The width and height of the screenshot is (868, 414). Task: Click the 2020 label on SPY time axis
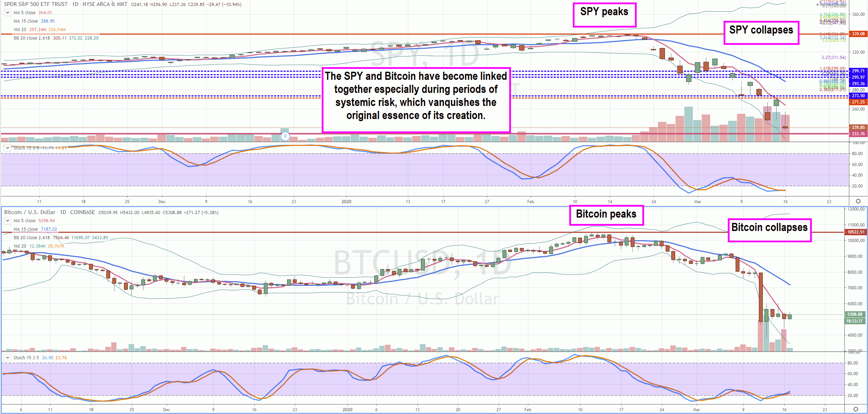point(346,202)
